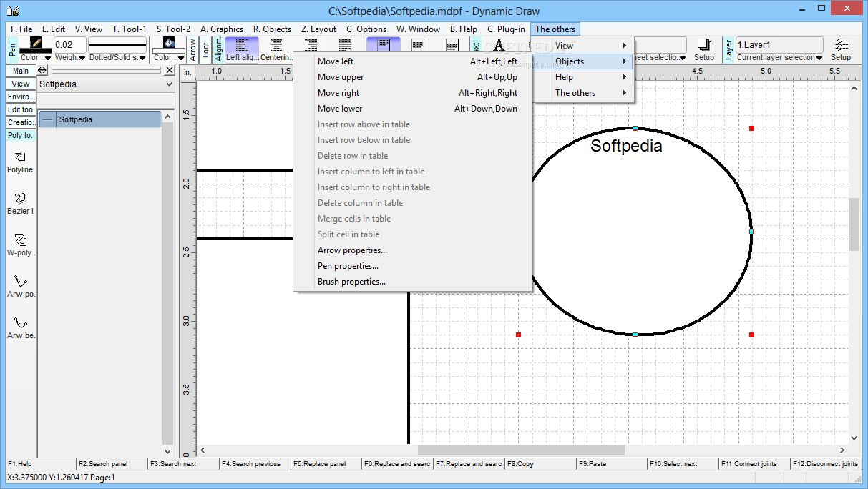Switch to the Main side tab
868x489 pixels.
pyautogui.click(x=21, y=71)
